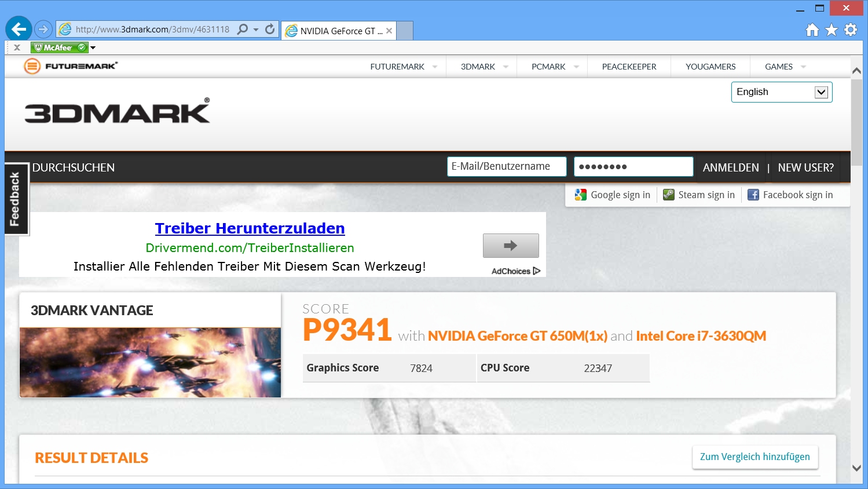
Task: Expand the PCMARK menu arrow
Action: click(x=576, y=67)
